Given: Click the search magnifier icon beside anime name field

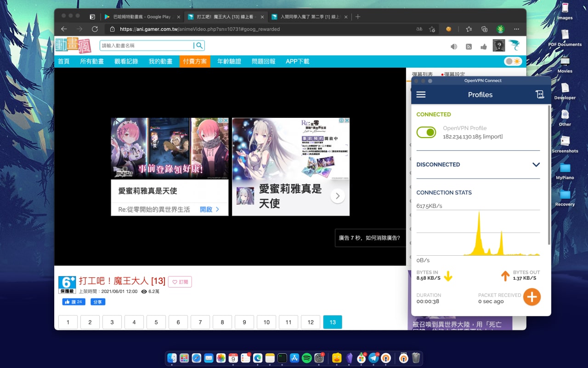Looking at the screenshot, I should [x=199, y=46].
